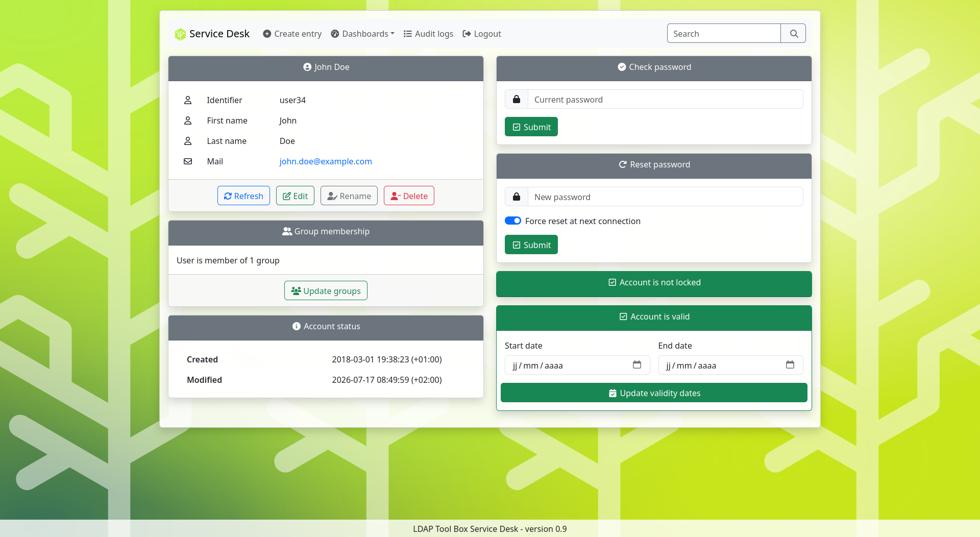
Task: Toggle Force reset at next connection switch
Action: pos(513,221)
